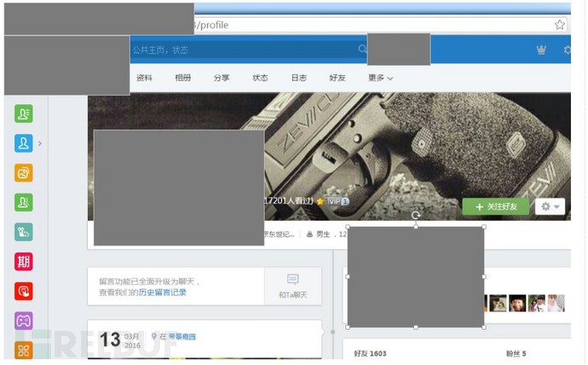Select the 状态 tab
Screen dimensions: 588x365
click(260, 78)
